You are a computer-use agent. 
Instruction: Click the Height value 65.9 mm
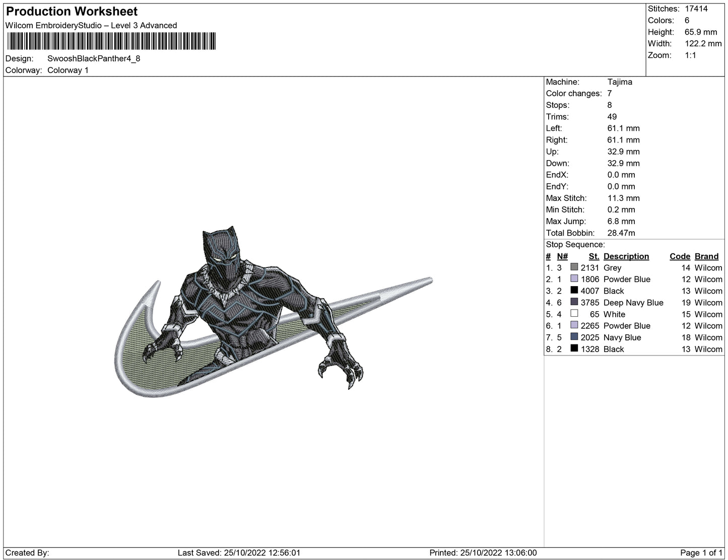pos(701,32)
